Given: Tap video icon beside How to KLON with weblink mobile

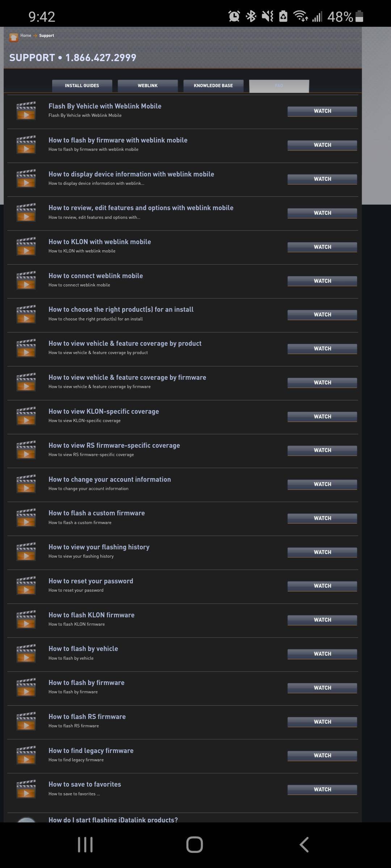Looking at the screenshot, I should click(26, 246).
